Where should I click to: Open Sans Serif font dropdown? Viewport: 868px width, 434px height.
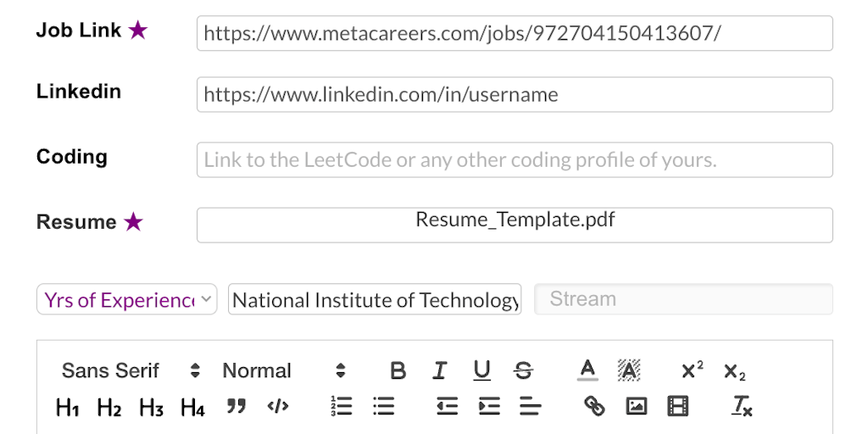[131, 370]
